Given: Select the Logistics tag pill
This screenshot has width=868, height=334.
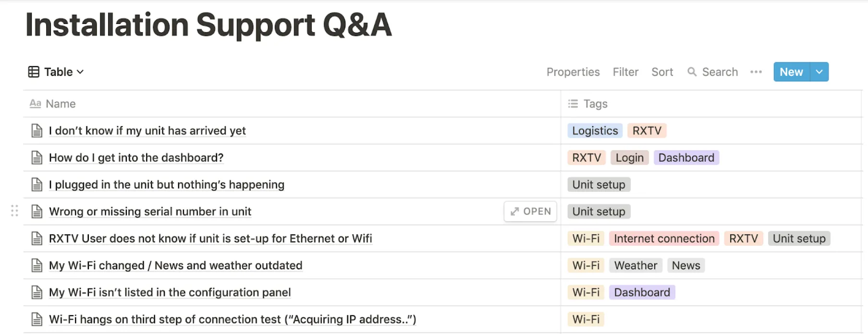Looking at the screenshot, I should click(x=594, y=130).
